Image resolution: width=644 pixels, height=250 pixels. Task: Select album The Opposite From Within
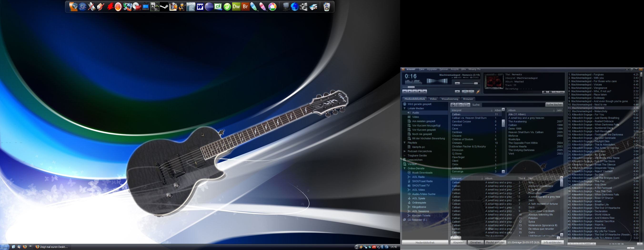point(523,143)
